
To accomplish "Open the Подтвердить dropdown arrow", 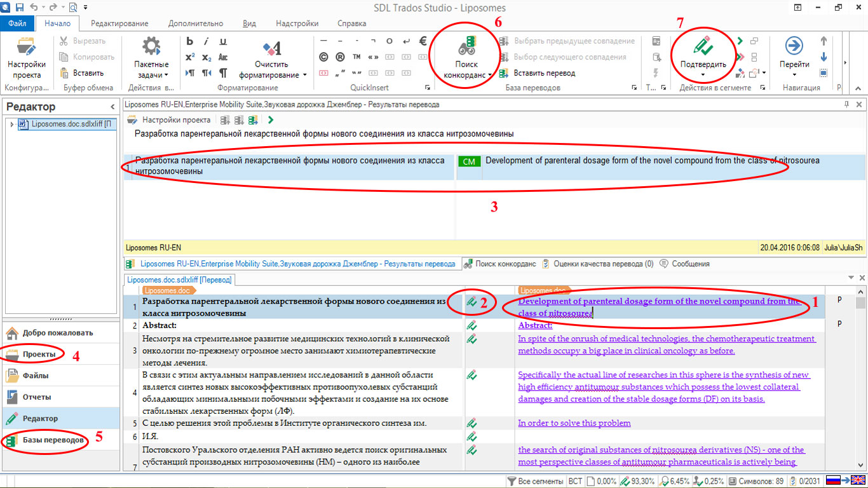I will click(x=703, y=75).
